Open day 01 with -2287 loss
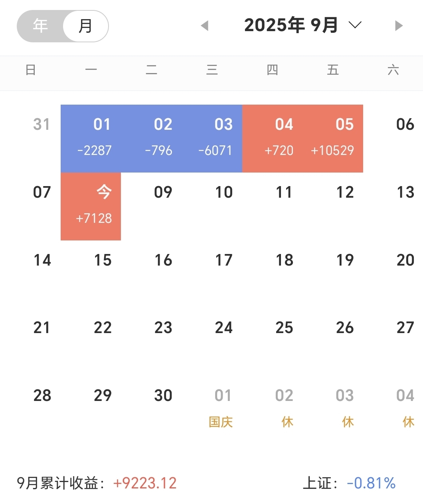 91,139
